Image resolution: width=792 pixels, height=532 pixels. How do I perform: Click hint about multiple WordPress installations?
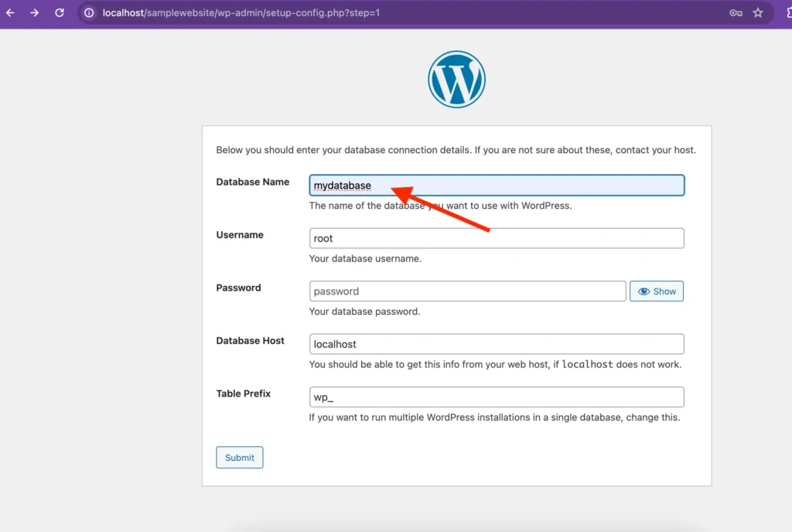[x=494, y=418]
